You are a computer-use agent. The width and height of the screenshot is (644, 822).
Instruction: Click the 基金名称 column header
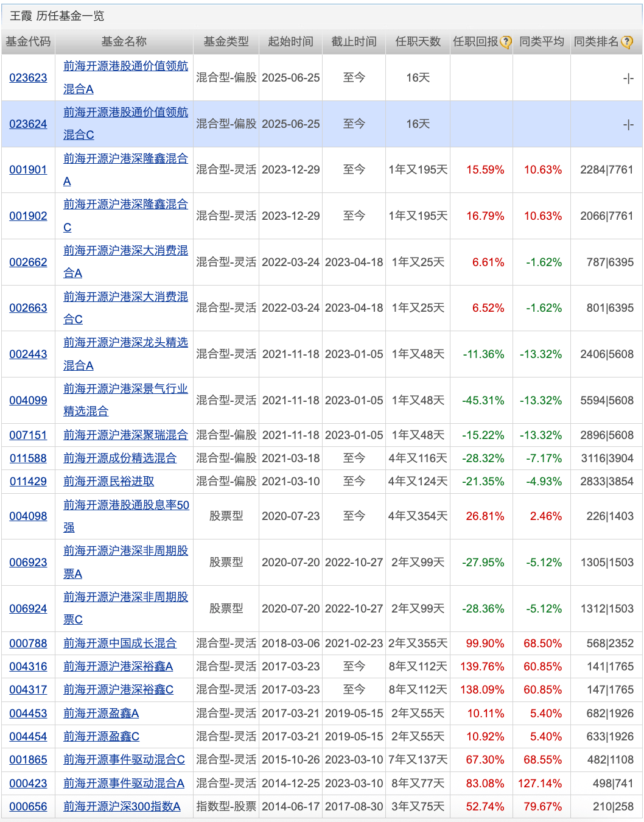coord(124,42)
